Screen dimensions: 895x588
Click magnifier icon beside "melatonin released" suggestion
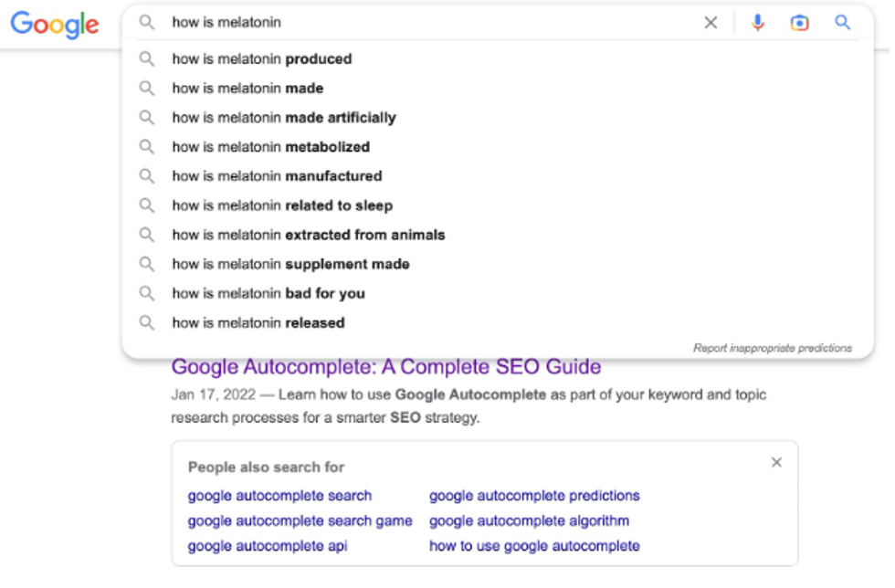click(x=147, y=322)
